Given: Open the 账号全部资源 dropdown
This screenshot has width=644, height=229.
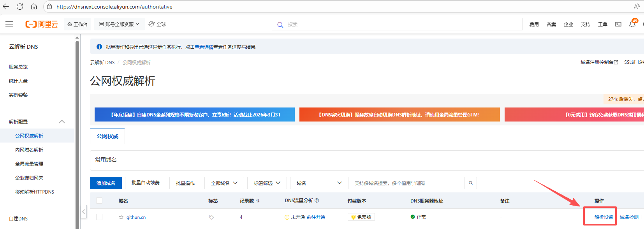Looking at the screenshot, I should coord(120,24).
